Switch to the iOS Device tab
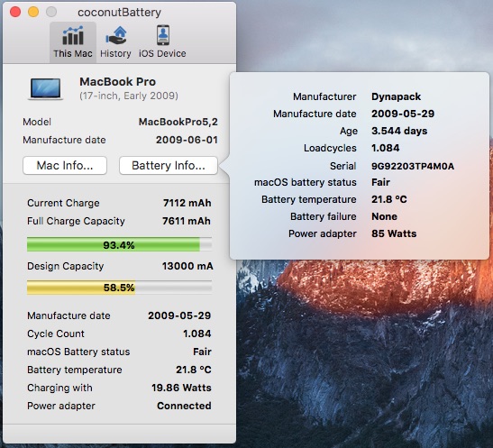 [x=162, y=42]
